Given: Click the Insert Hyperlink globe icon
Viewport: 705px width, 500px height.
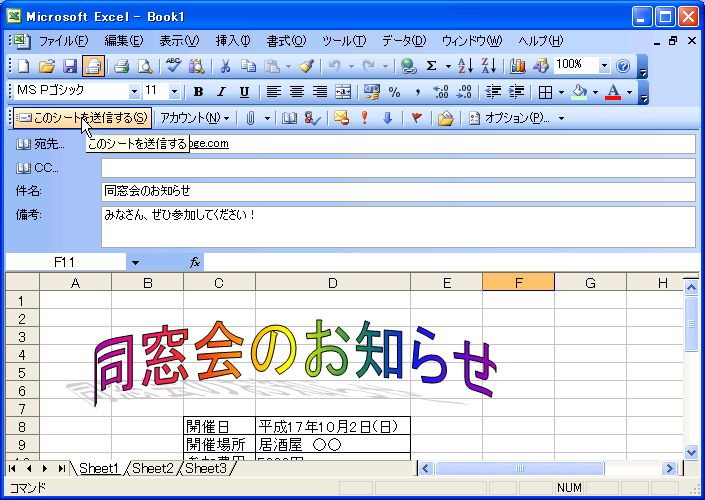Looking at the screenshot, I should (x=408, y=66).
